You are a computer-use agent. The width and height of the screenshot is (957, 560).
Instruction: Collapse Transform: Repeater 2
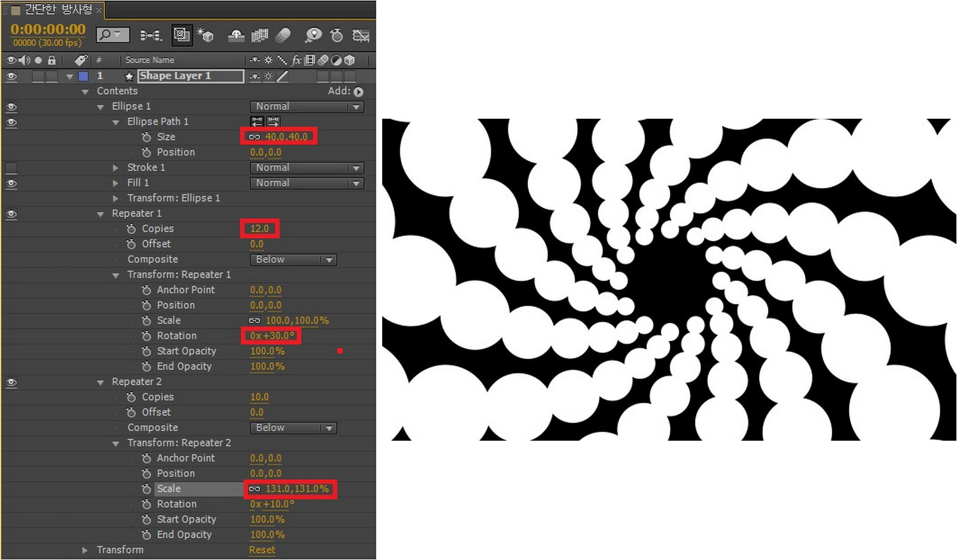click(x=116, y=444)
